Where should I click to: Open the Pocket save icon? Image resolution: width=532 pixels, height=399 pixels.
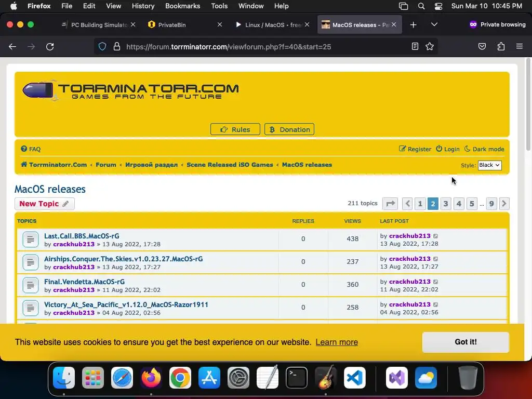(x=482, y=46)
